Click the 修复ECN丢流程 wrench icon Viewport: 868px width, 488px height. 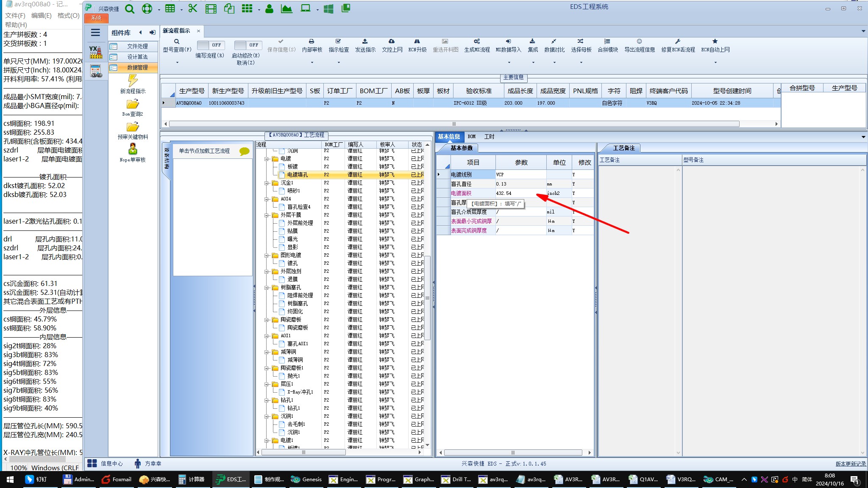click(x=678, y=42)
